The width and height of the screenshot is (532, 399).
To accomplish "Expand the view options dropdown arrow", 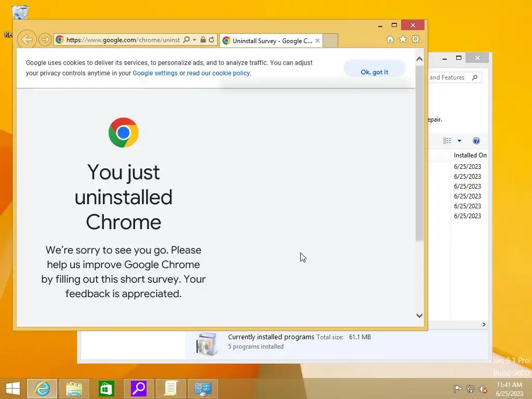I will coord(459,141).
